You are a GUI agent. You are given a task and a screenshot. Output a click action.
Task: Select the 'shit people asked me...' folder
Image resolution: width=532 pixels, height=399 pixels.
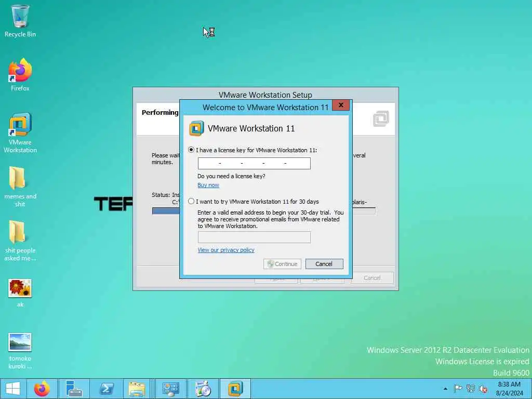pos(20,240)
